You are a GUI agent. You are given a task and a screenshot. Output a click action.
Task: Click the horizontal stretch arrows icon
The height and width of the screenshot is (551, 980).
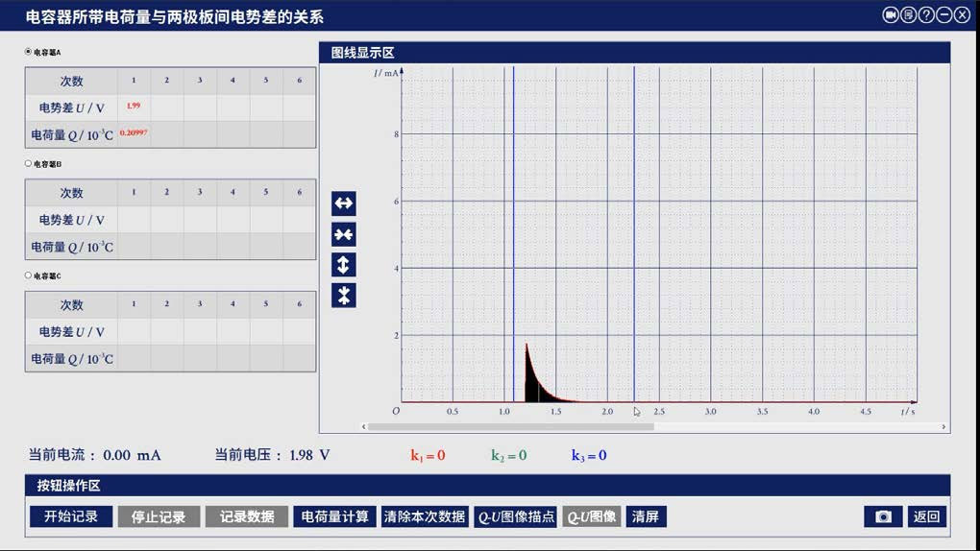point(343,204)
